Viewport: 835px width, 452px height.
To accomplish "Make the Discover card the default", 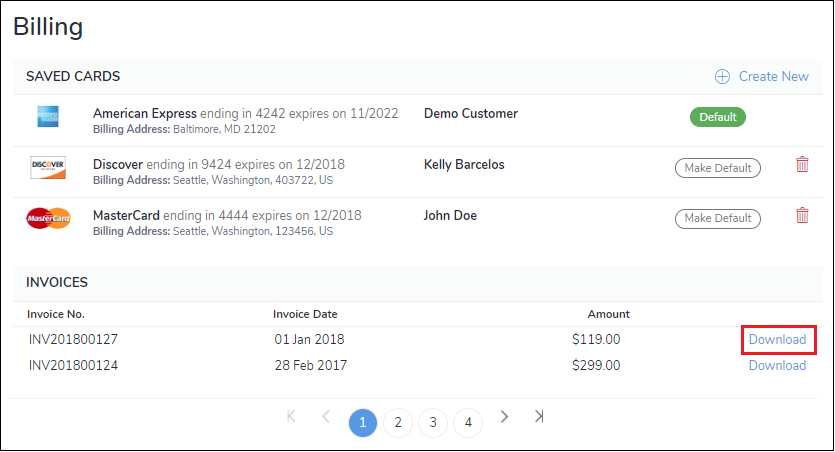I will point(717,168).
